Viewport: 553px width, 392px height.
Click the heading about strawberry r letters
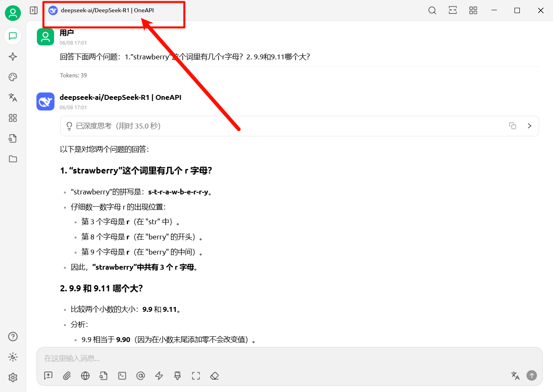(x=136, y=171)
